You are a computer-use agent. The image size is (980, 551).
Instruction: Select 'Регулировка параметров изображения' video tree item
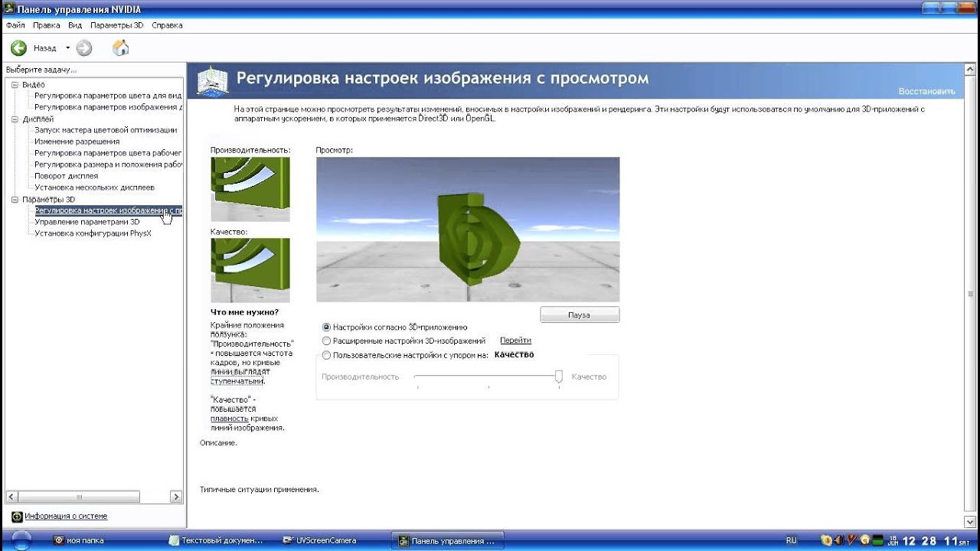[108, 107]
